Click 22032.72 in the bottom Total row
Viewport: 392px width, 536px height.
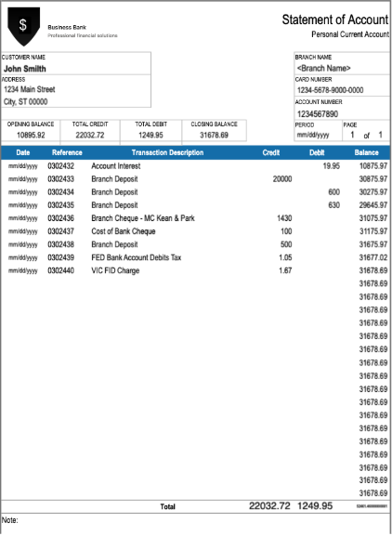pos(269,506)
